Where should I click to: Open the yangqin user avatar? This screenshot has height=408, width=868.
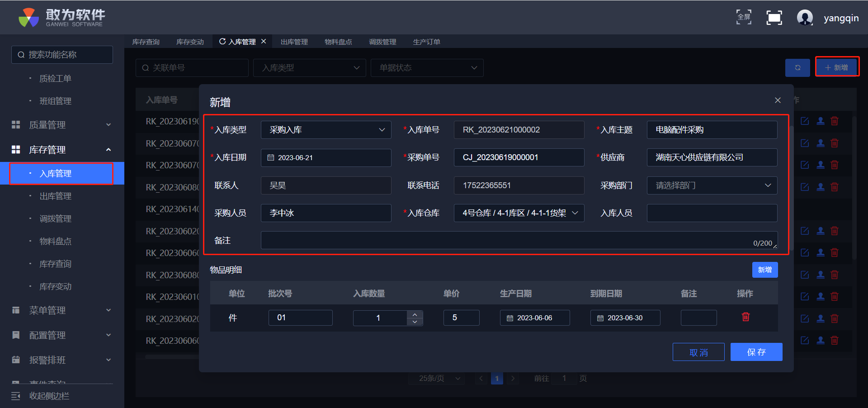pyautogui.click(x=805, y=18)
